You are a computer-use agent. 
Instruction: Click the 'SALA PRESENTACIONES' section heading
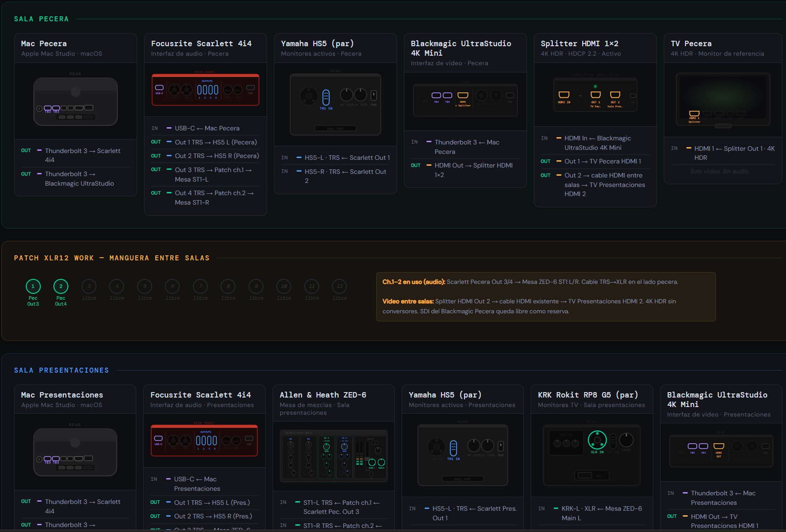point(62,370)
